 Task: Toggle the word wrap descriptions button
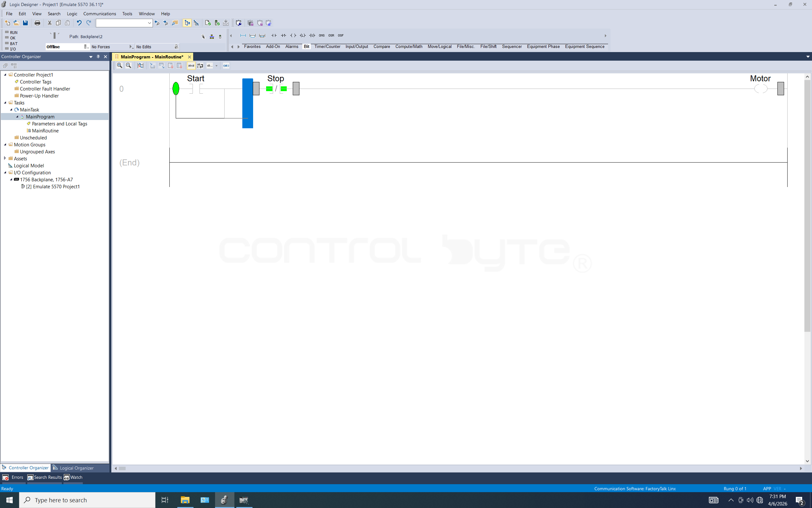point(200,65)
